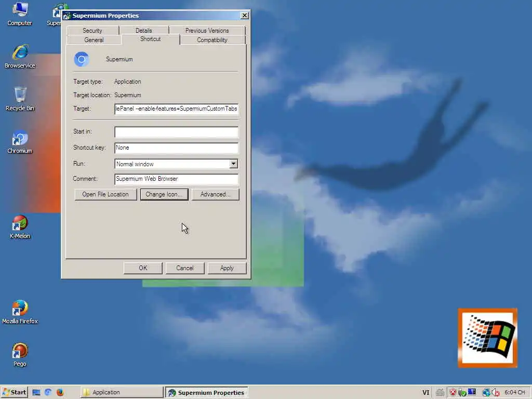
Task: Switch to the Previous Versions tab
Action: (x=207, y=31)
